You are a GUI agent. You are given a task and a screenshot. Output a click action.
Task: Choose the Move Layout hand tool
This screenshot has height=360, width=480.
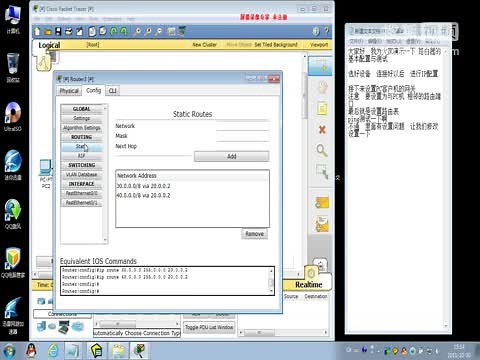[322, 88]
